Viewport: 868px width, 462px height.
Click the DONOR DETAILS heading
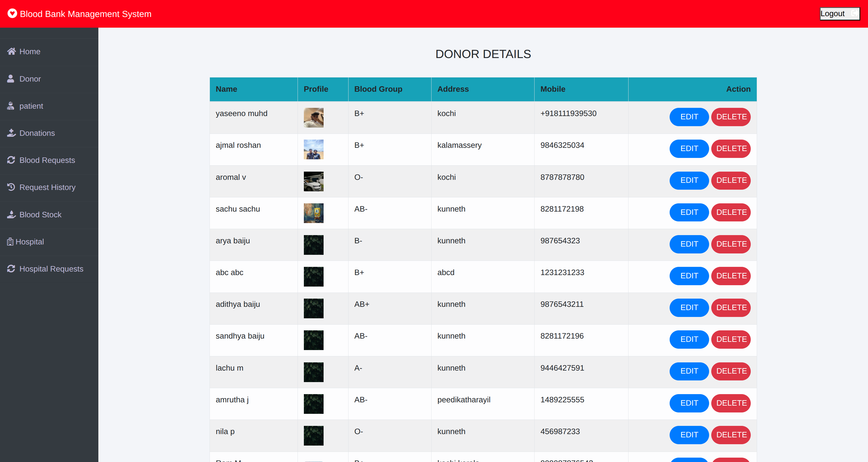point(483,54)
